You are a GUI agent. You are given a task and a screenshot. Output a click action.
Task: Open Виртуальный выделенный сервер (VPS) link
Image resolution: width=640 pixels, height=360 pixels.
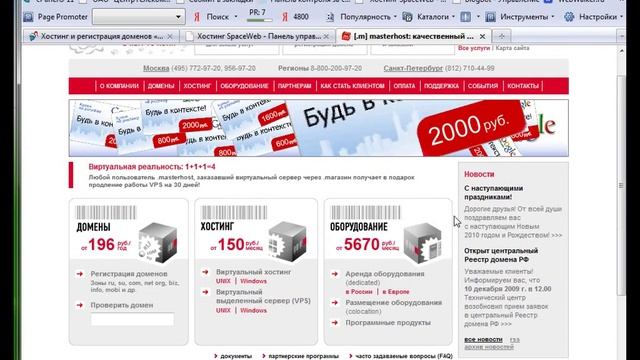263,297
